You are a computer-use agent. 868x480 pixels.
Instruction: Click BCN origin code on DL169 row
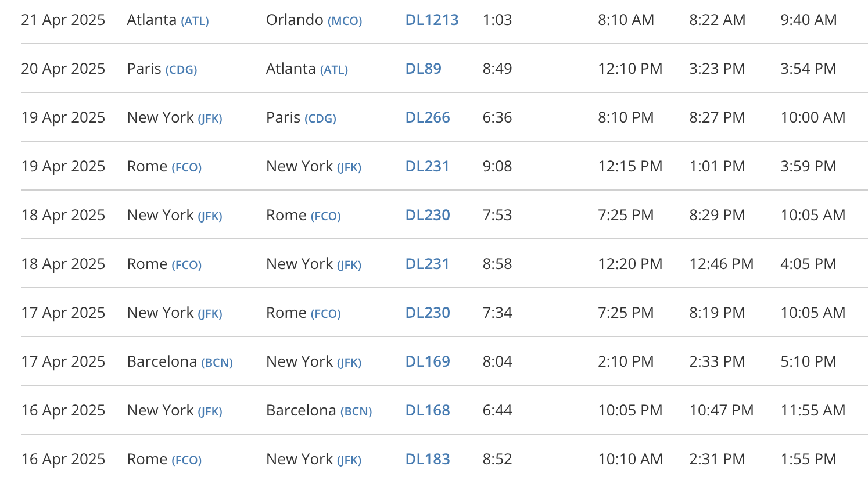(217, 363)
